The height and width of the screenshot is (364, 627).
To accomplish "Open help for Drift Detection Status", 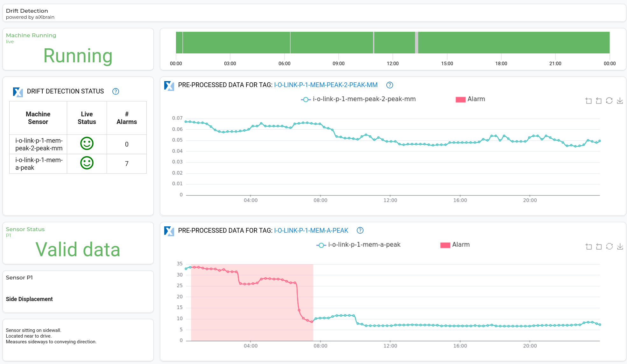I will click(x=116, y=92).
